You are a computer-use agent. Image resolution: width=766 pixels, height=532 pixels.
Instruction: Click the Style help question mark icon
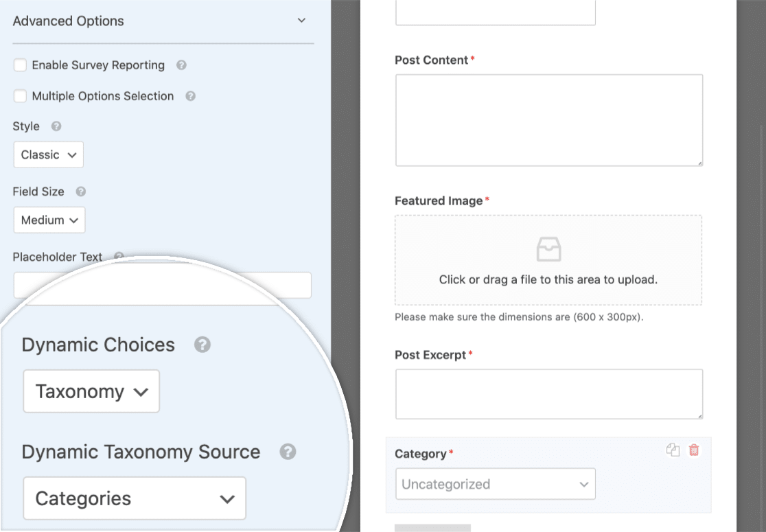click(x=56, y=126)
